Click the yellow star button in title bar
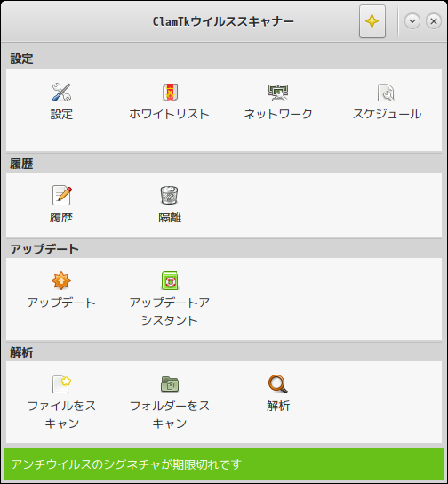Screen dimensions: 448x484 (x=372, y=21)
